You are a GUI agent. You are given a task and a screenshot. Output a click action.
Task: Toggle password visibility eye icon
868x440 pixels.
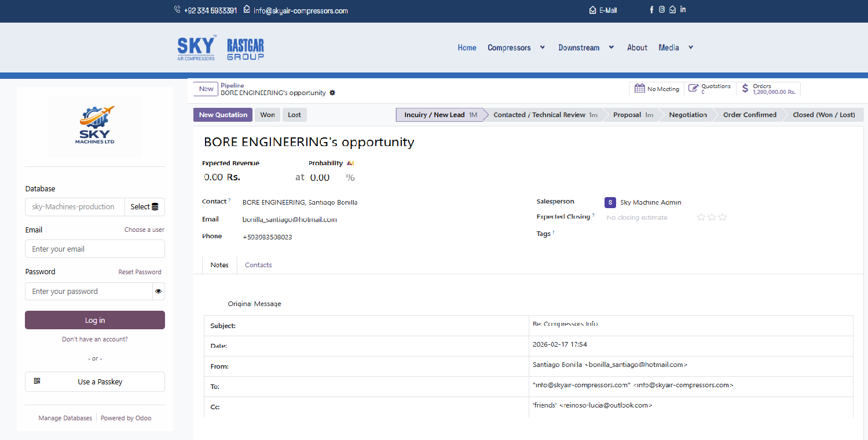(158, 291)
